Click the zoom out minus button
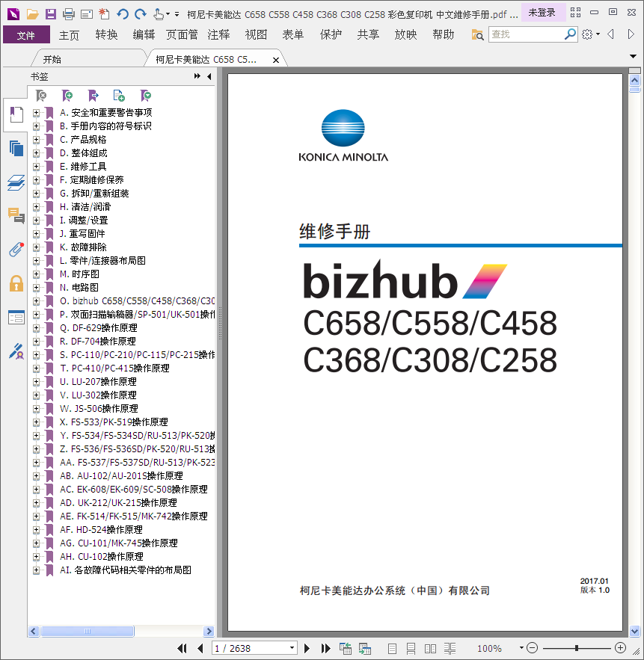 (x=533, y=648)
